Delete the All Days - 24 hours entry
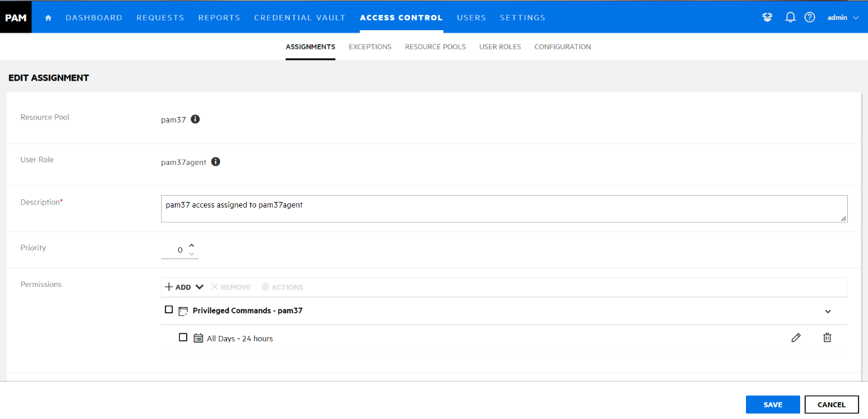This screenshot has height=419, width=868. tap(827, 338)
